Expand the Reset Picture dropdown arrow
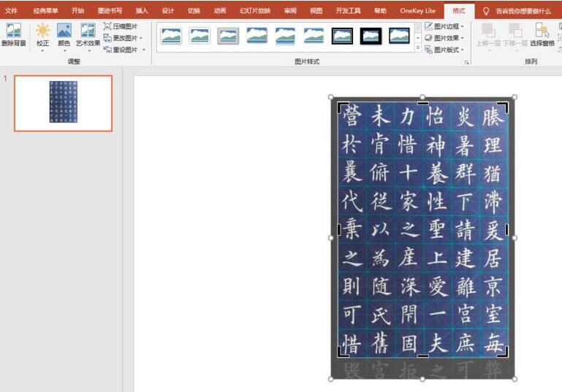The width and height of the screenshot is (562, 392). click(x=144, y=50)
